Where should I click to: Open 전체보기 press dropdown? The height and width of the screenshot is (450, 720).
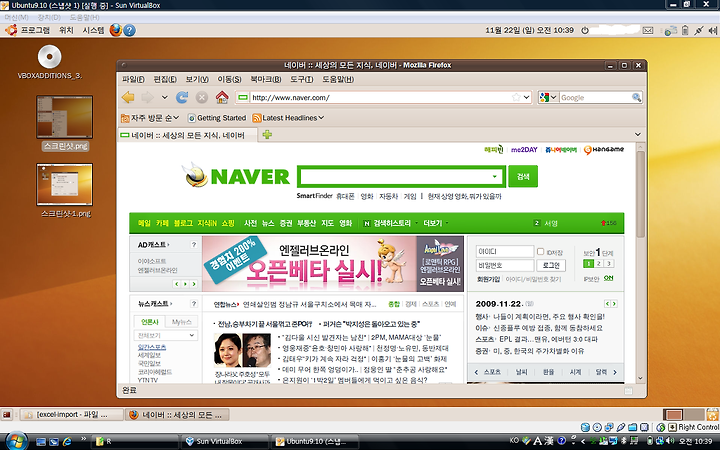(166, 336)
